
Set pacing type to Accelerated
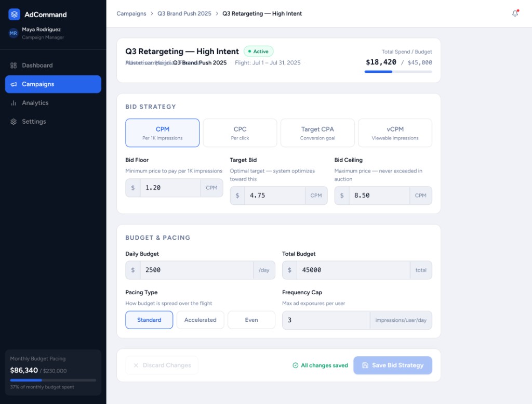[200, 320]
